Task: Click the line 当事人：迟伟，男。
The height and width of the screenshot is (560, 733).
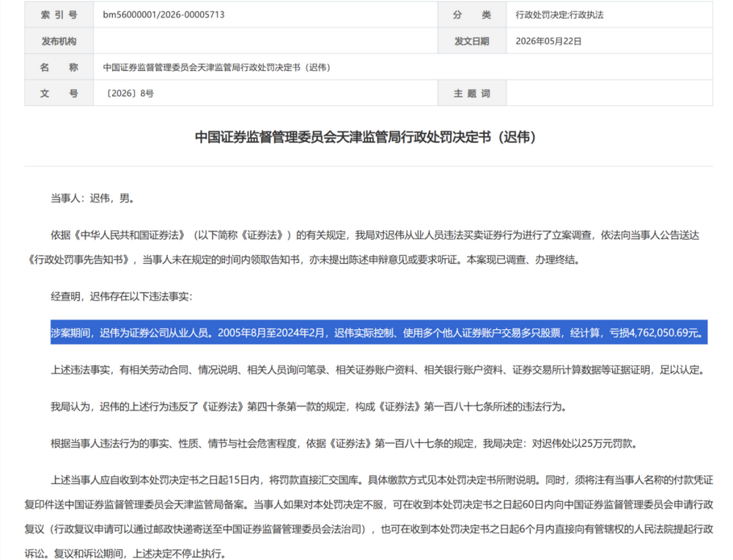Action: (x=95, y=198)
